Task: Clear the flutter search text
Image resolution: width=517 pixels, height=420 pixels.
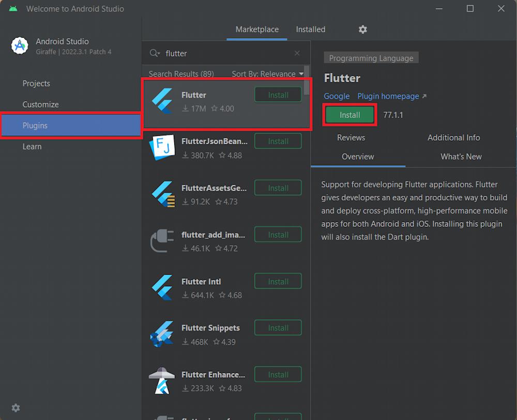Action: coord(297,53)
